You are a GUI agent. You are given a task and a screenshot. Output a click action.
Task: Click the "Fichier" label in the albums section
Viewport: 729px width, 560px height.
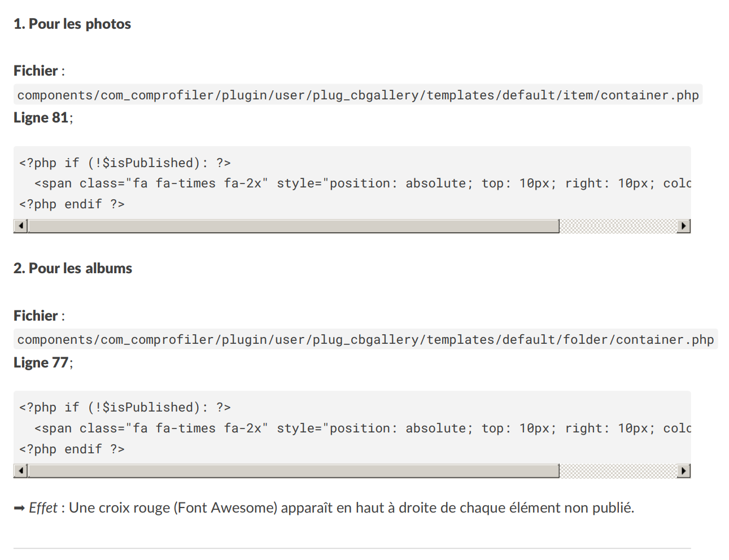pos(36,316)
